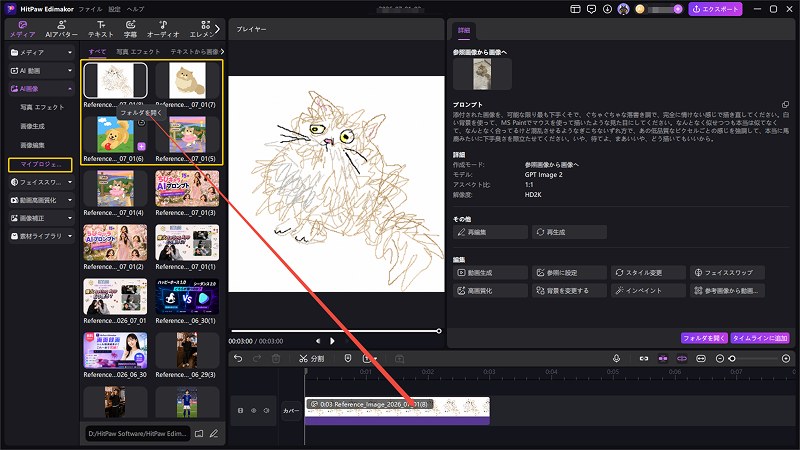Viewport: 800px width, 450px height.
Task: Mute the track with the speaker icon
Action: (x=266, y=410)
